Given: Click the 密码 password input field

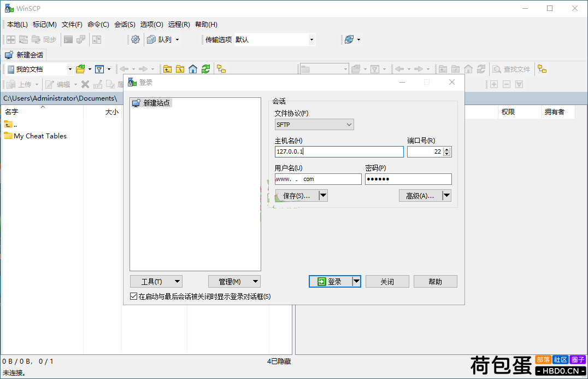Looking at the screenshot, I should pyautogui.click(x=408, y=179).
